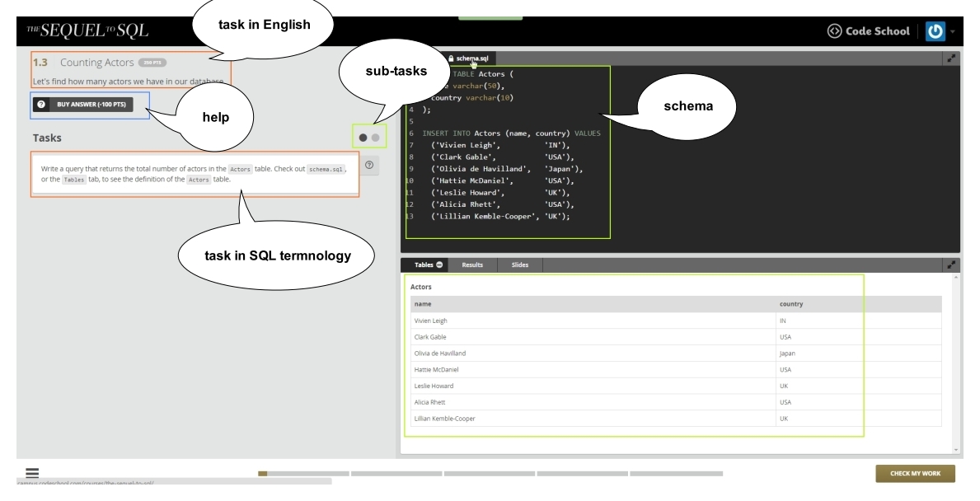The image size is (980, 501).
Task: Click the "Tables" code chip in the task text
Action: pos(73,180)
